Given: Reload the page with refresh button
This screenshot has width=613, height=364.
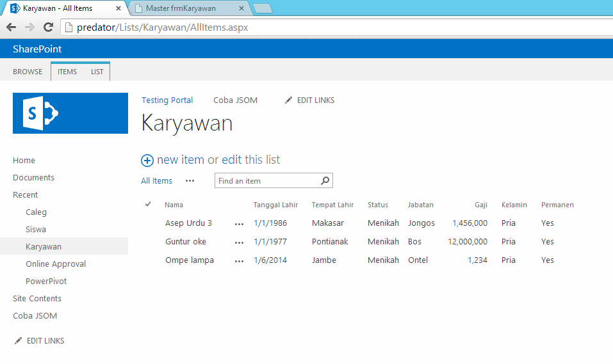Looking at the screenshot, I should [x=48, y=28].
